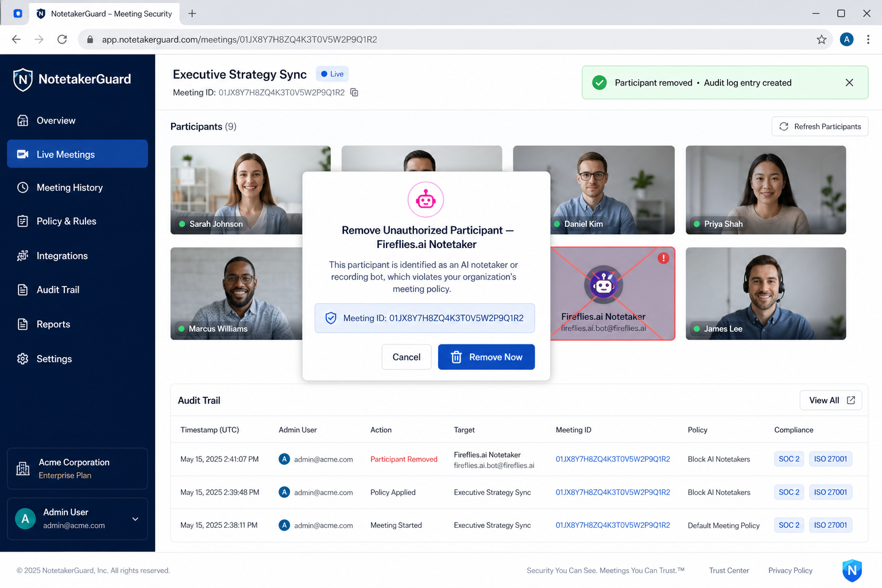
Task: Open View All for the audit trail
Action: pos(831,400)
